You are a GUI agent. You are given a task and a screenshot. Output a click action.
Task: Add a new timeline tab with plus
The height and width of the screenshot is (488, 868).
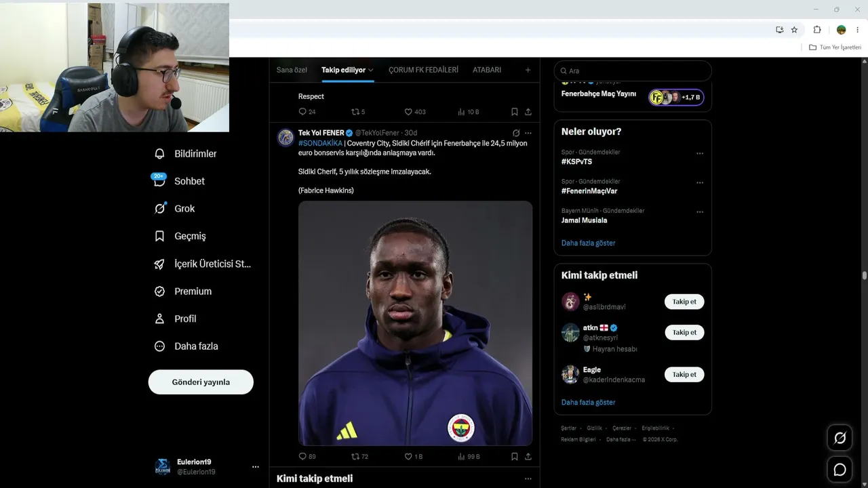click(x=528, y=70)
